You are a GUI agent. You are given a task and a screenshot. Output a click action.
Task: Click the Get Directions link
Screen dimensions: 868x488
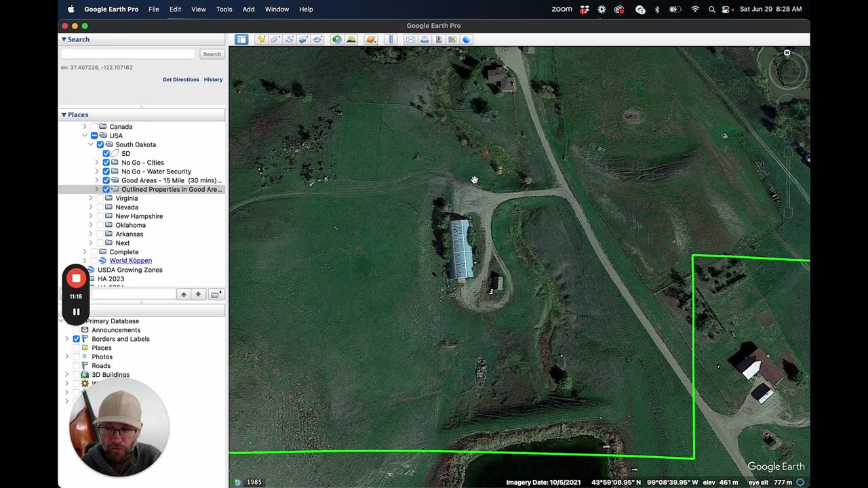click(x=181, y=79)
